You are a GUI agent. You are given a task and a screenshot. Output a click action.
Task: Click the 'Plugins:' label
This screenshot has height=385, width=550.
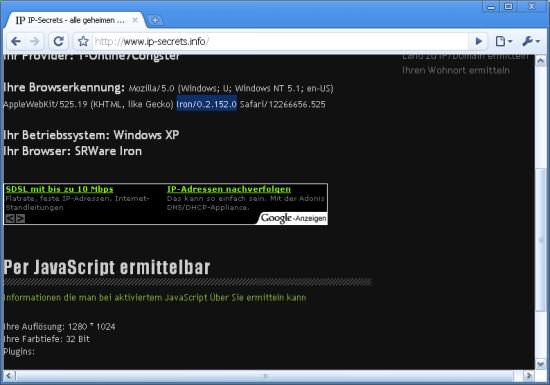[19, 351]
